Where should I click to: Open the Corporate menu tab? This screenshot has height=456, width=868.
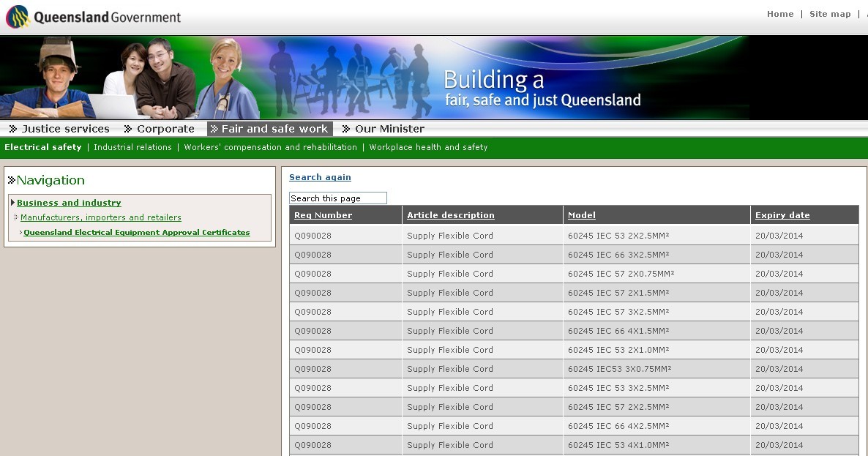tap(165, 129)
